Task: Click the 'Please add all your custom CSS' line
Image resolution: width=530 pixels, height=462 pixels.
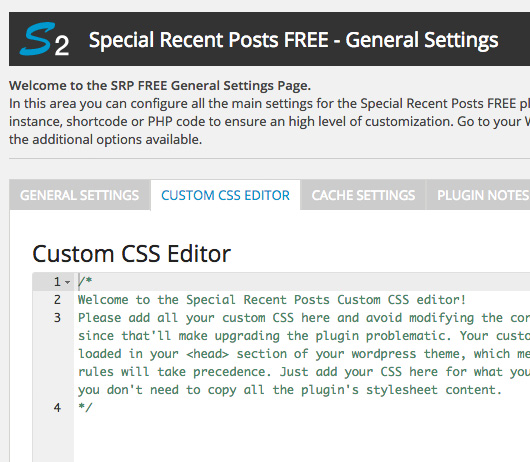Action: 304,318
